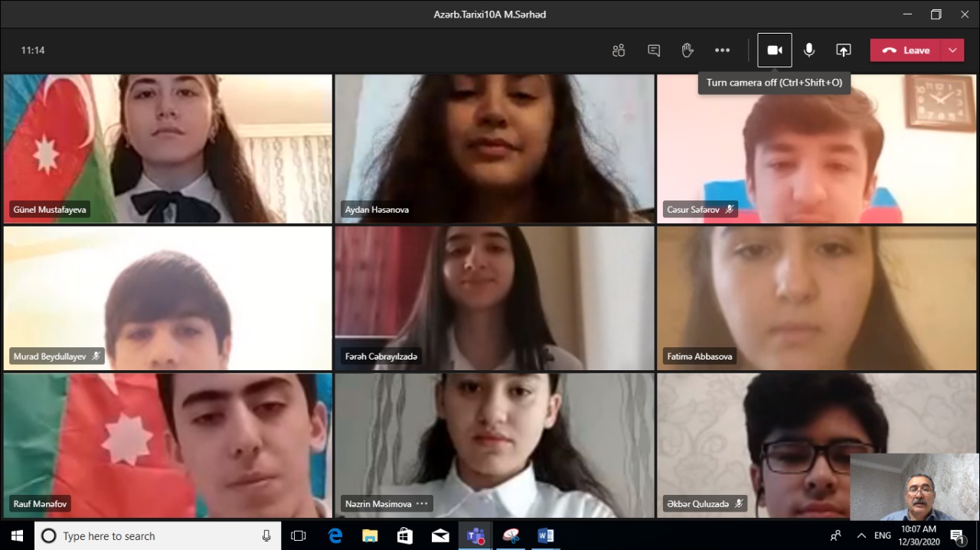Open the Windows Start menu
Image resolution: width=980 pixels, height=550 pixels.
click(x=17, y=535)
